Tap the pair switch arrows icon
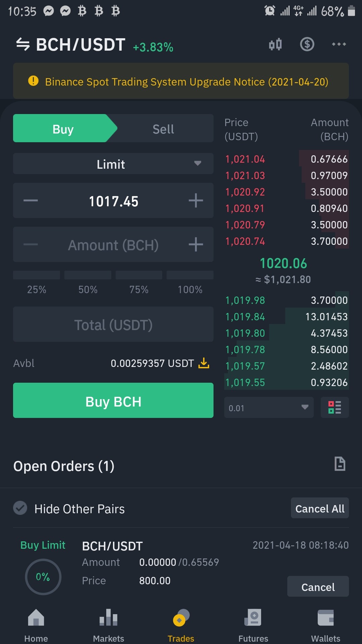This screenshot has height=644, width=362. [23, 44]
